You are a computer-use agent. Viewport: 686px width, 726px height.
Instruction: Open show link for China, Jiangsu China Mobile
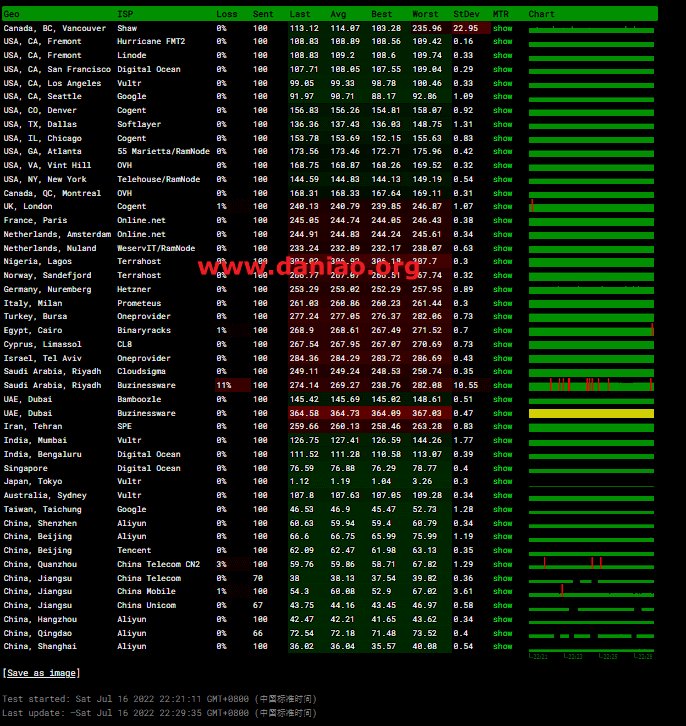pos(502,591)
